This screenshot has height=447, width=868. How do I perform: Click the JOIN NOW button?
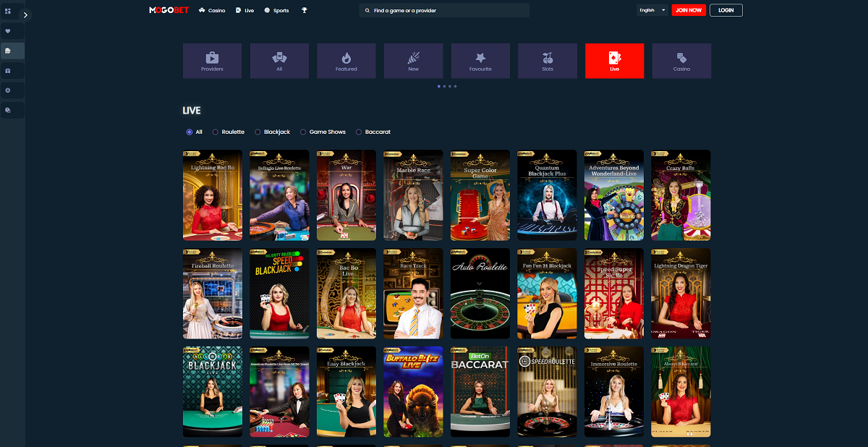point(688,10)
